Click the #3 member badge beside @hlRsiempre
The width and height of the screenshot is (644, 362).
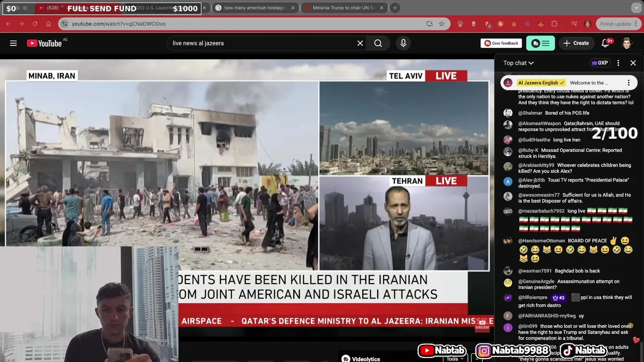click(x=558, y=298)
